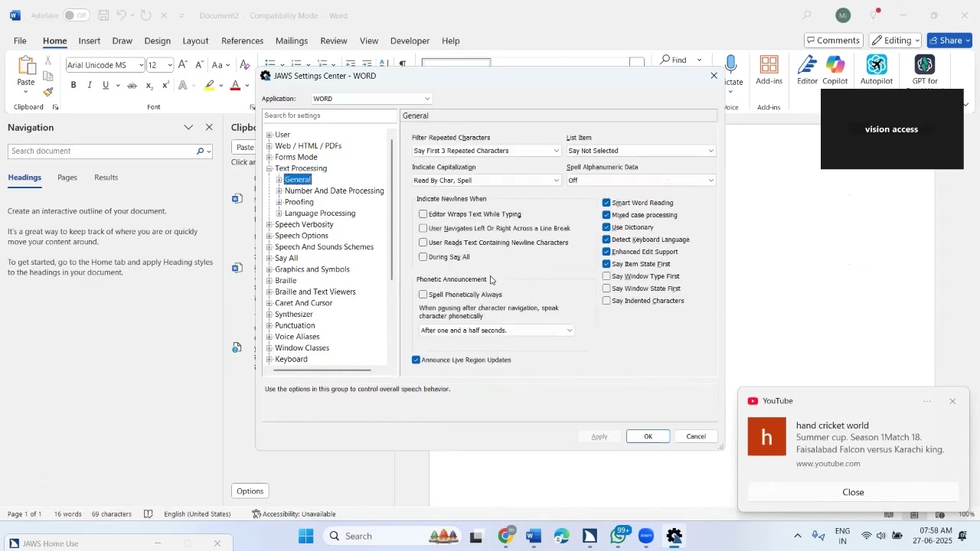Open the File menu
The image size is (980, 551).
click(21, 41)
